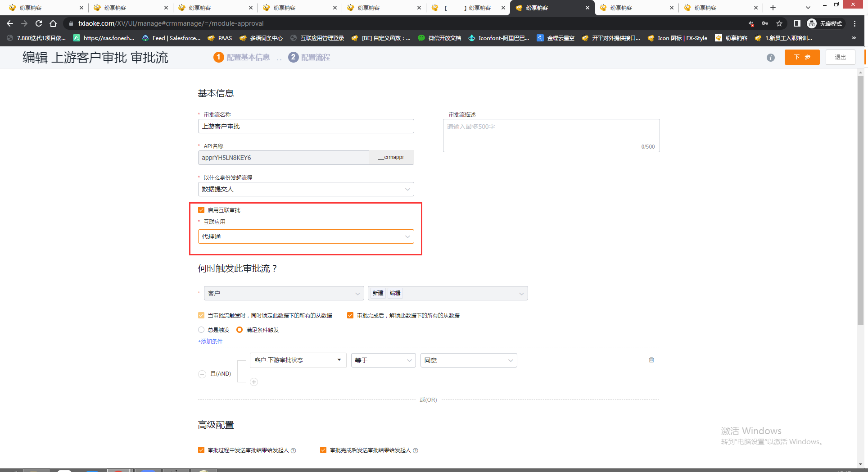The image size is (868, 472).
Task: Uncheck 审批完成后解锁从数据 checkbox
Action: (350, 315)
